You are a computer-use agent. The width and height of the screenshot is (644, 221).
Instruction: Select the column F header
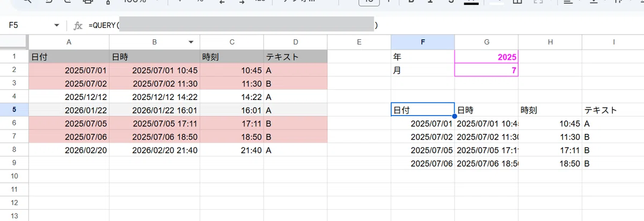423,42
